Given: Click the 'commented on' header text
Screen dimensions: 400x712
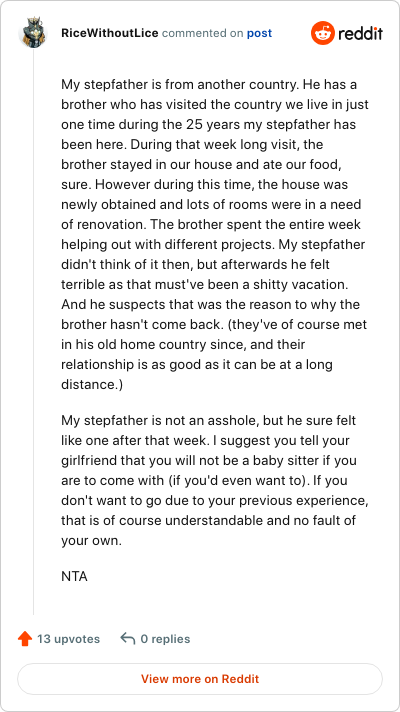Looking at the screenshot, I should tap(202, 34).
